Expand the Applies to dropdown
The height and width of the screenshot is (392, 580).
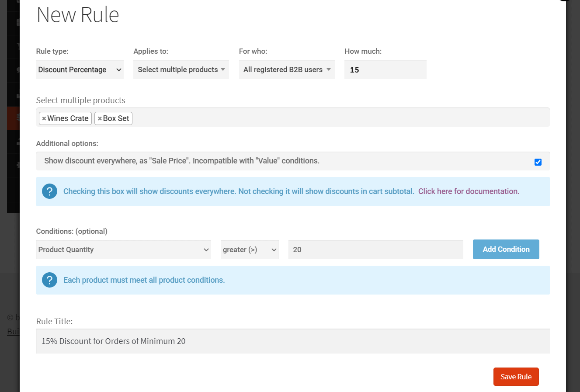[181, 70]
